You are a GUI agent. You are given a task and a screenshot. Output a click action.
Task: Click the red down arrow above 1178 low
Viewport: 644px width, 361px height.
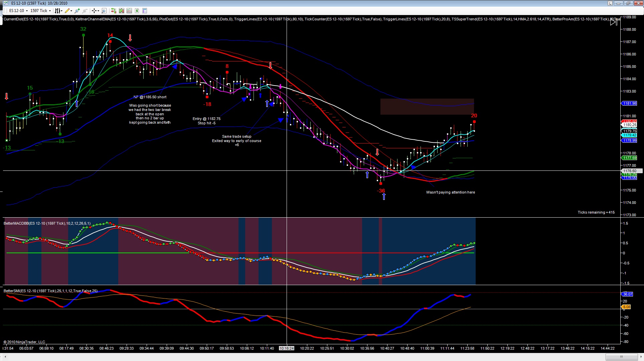tap(377, 152)
